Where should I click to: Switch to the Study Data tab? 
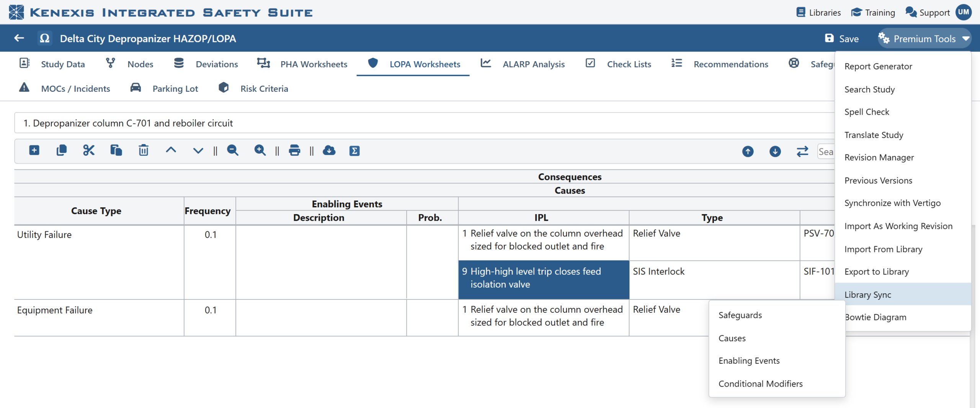click(52, 64)
